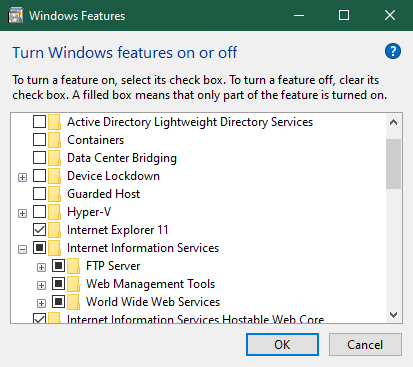Click the Web Management Tools folder icon
This screenshot has height=367, width=413.
tap(73, 284)
